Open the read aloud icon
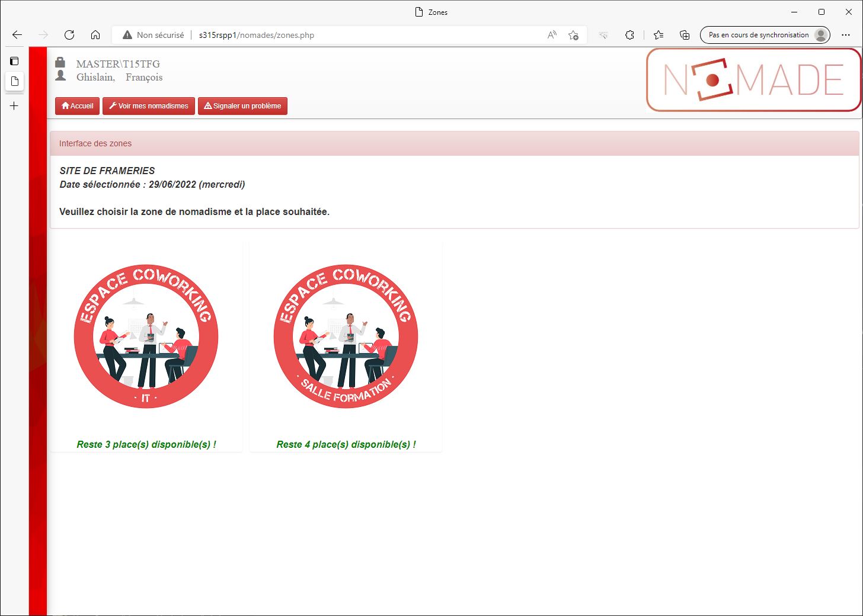 click(552, 35)
